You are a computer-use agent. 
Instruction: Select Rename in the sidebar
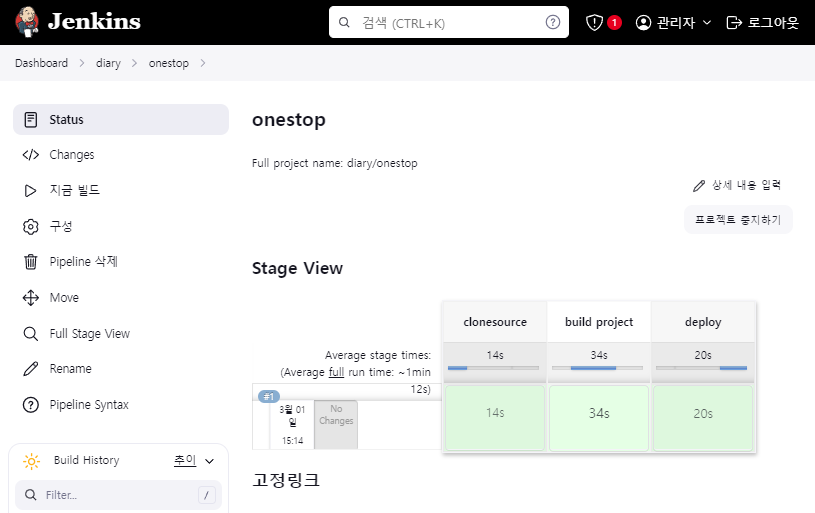point(121,369)
